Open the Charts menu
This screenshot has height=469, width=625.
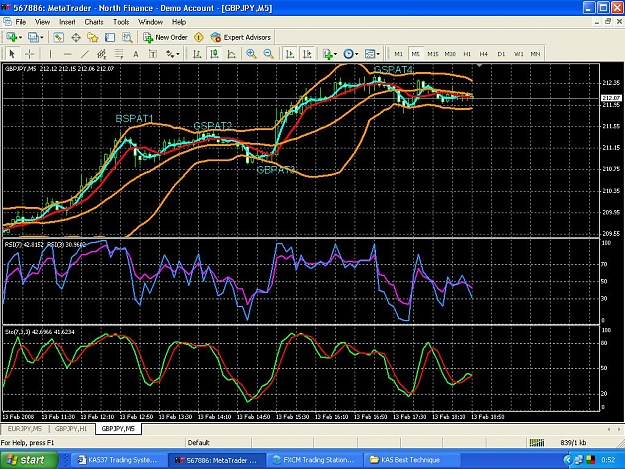(94, 22)
